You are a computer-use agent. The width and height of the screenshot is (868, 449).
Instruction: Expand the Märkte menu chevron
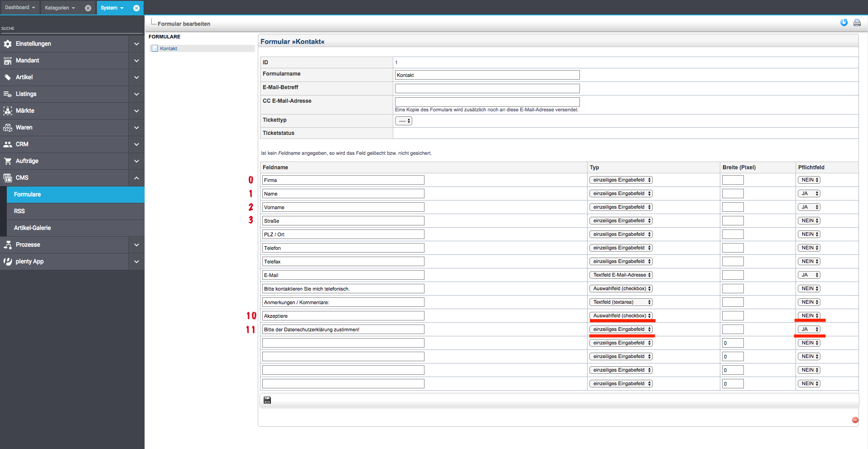[x=136, y=111]
